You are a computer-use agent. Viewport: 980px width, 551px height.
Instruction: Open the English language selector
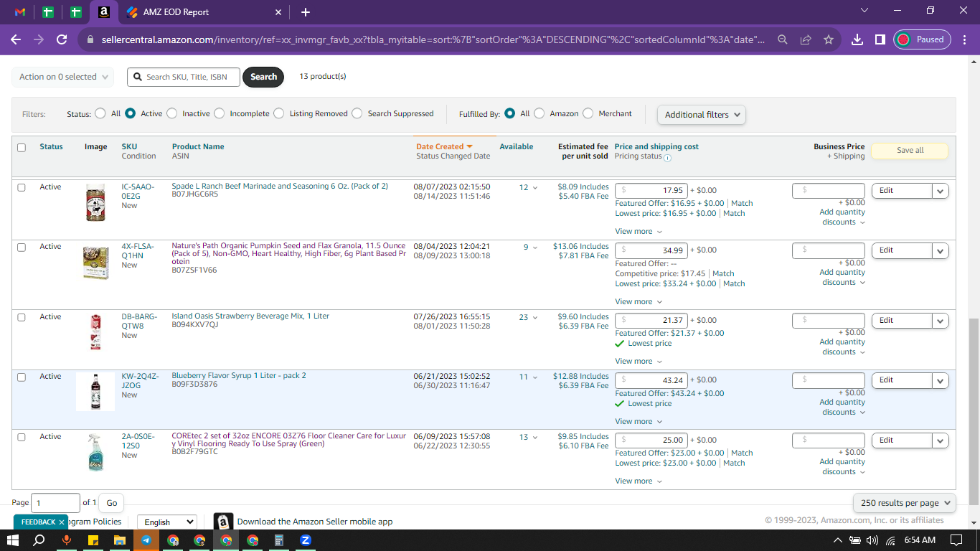point(166,522)
